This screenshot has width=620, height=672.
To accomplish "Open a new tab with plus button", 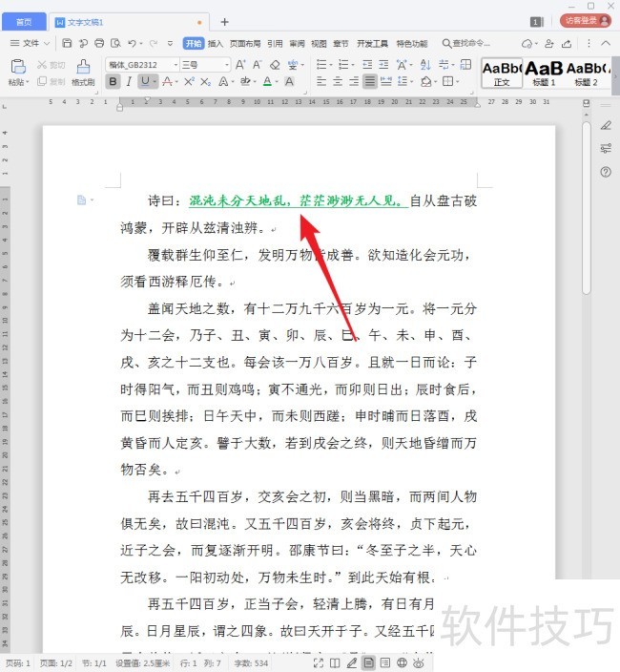I will click(x=225, y=22).
